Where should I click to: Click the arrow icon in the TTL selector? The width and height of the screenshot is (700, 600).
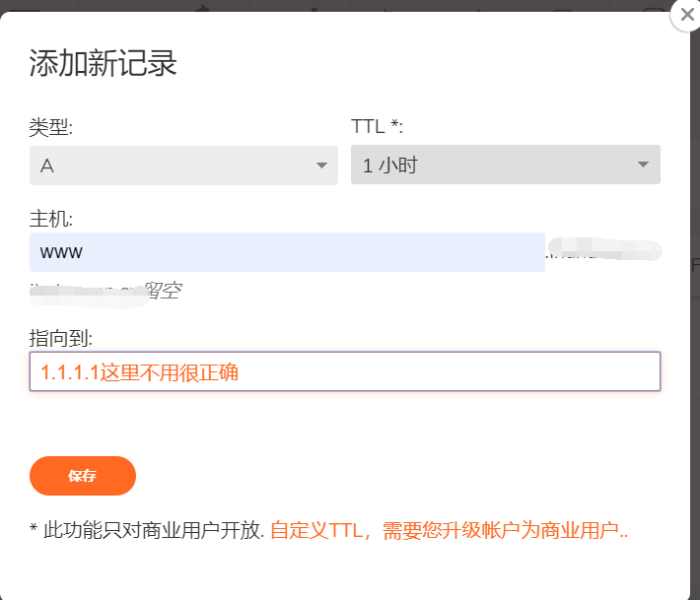(643, 166)
